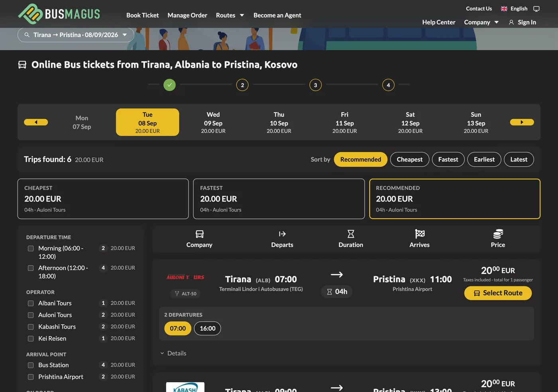Screen dimensions: 558x392
Task: Click the Company column bus icon
Action: [x=199, y=234]
